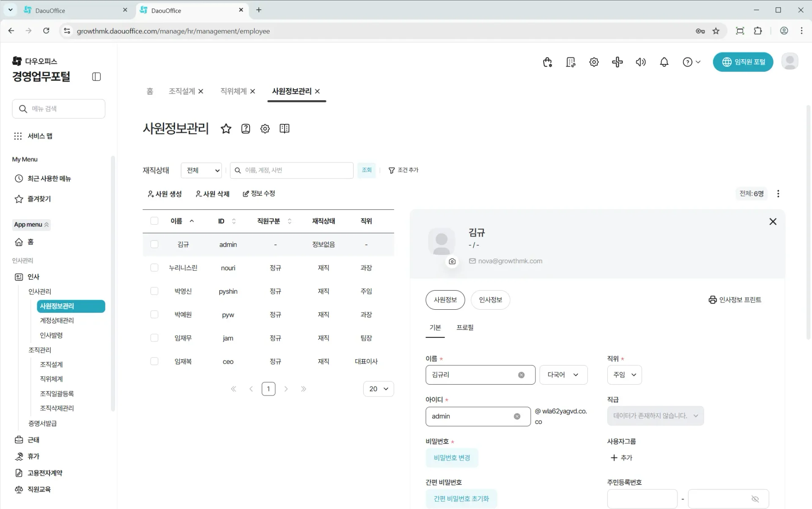Viewport: 812px width, 509px height.
Task: Toggle visibility of the 주민등록번호 field
Action: (755, 498)
